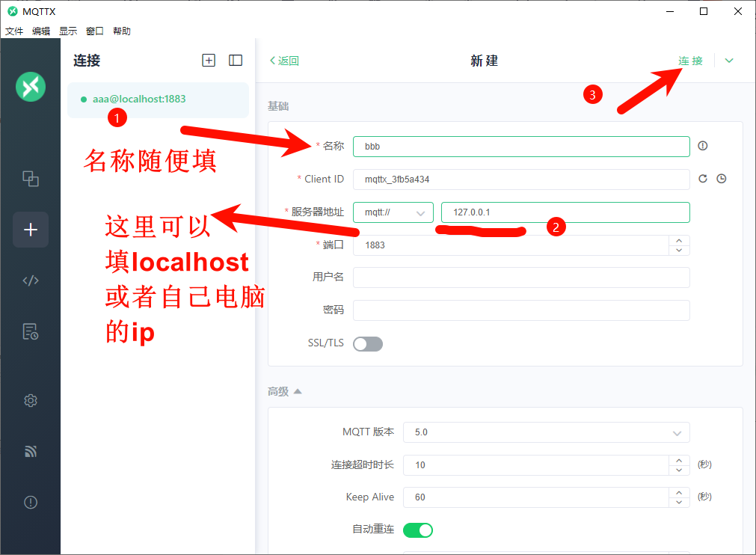Increase 连接超时时长 with up arrow
The width and height of the screenshot is (756, 555).
(679, 460)
